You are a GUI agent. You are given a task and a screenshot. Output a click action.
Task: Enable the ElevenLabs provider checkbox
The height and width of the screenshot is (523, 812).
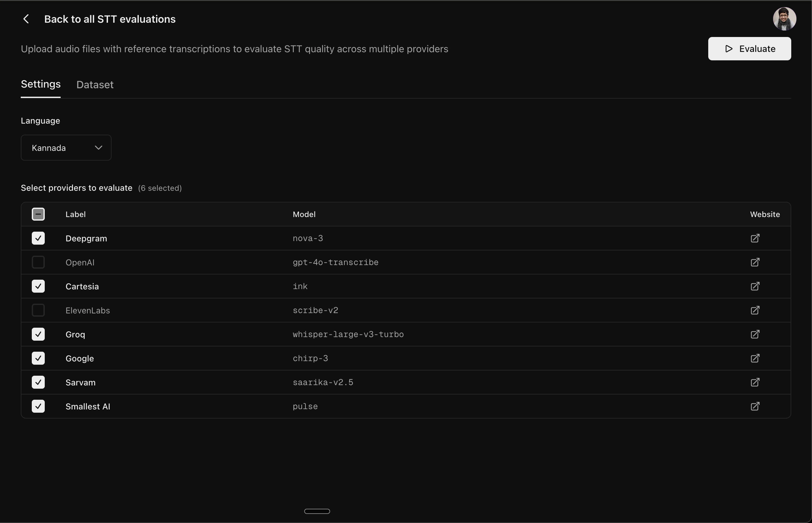[x=38, y=310]
